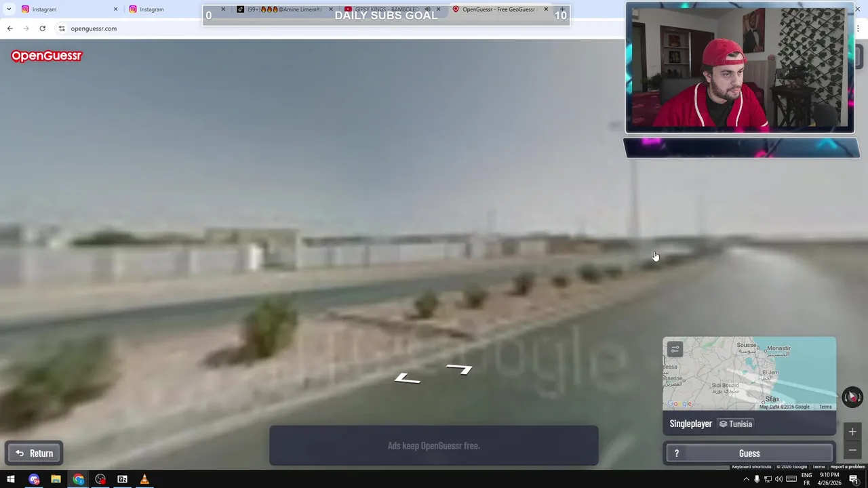The width and height of the screenshot is (868, 488).
Task: Switch to the TikTok Amine Limem tab
Action: click(x=285, y=9)
